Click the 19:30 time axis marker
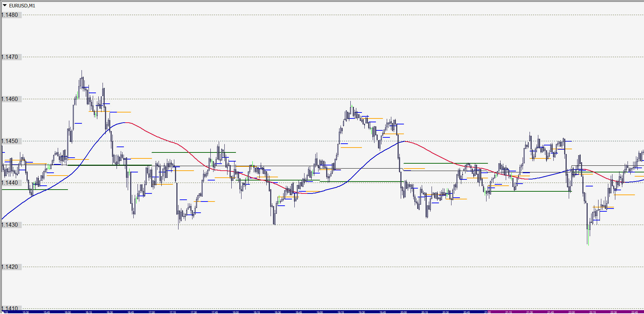The image size is (644, 314). point(362,312)
